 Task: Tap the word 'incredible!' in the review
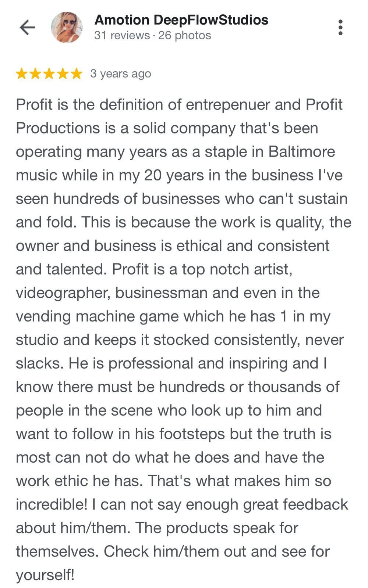point(52,505)
